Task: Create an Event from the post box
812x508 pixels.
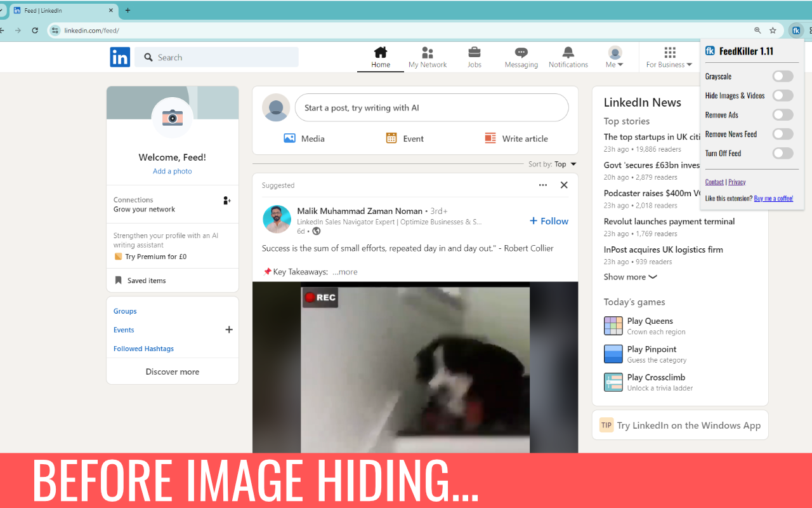Action: (405, 138)
